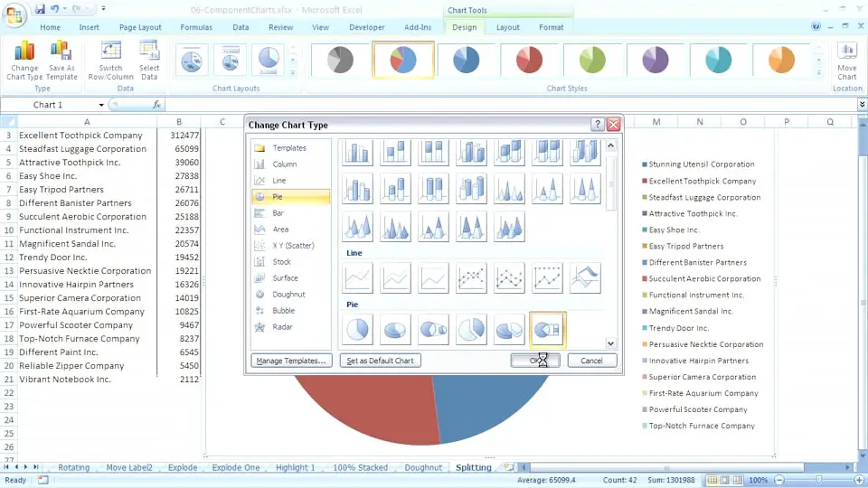868x488 pixels.
Task: Select first chart layout thumbnail
Action: click(x=192, y=60)
